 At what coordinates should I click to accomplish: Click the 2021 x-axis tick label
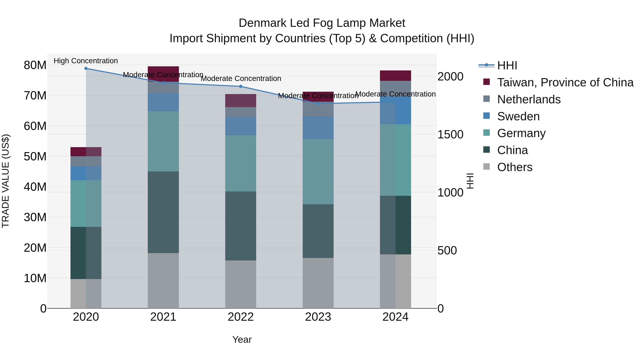click(x=163, y=317)
